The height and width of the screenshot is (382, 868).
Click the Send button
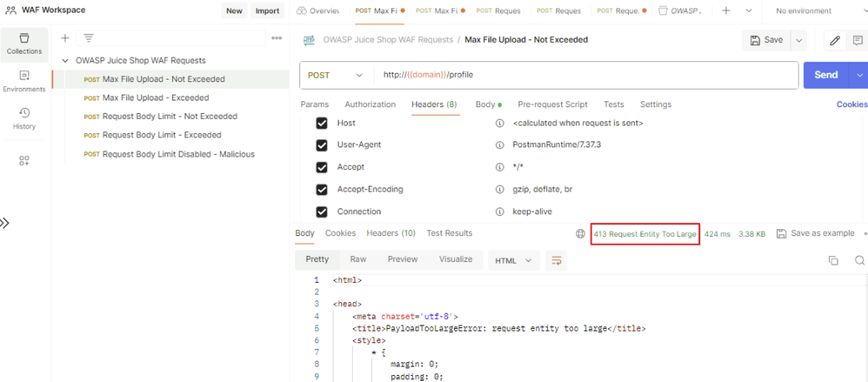826,75
